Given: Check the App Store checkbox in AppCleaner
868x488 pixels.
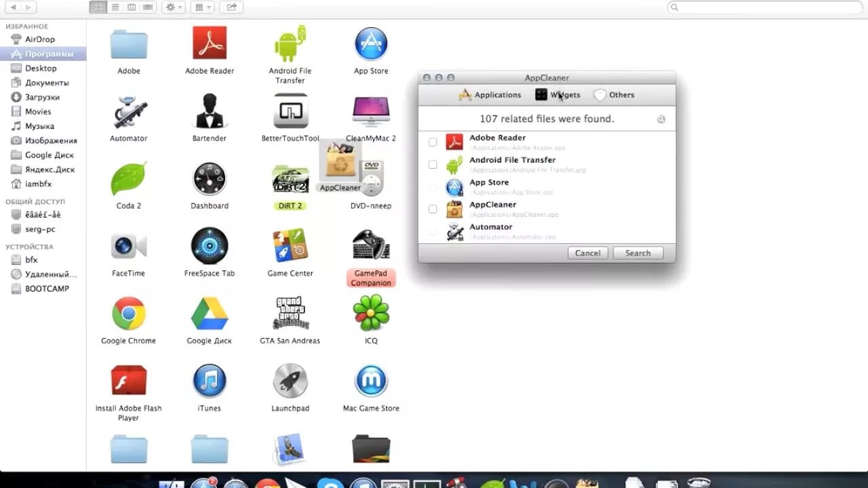Looking at the screenshot, I should [433, 187].
